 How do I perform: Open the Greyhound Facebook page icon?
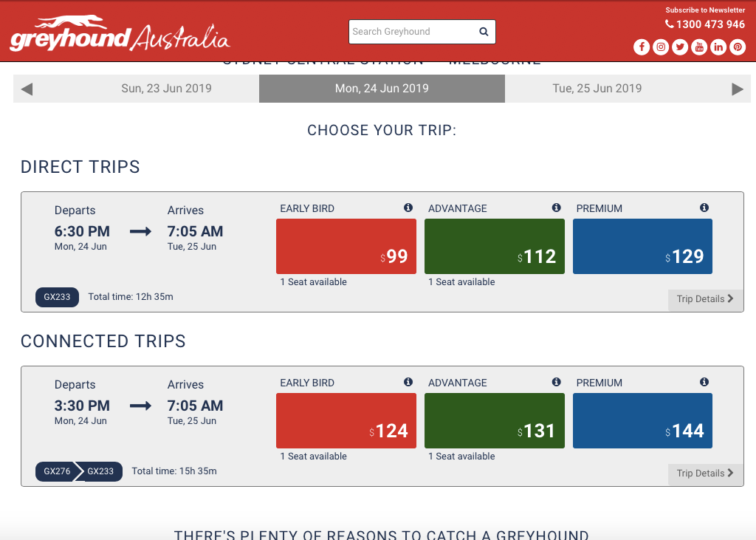642,47
